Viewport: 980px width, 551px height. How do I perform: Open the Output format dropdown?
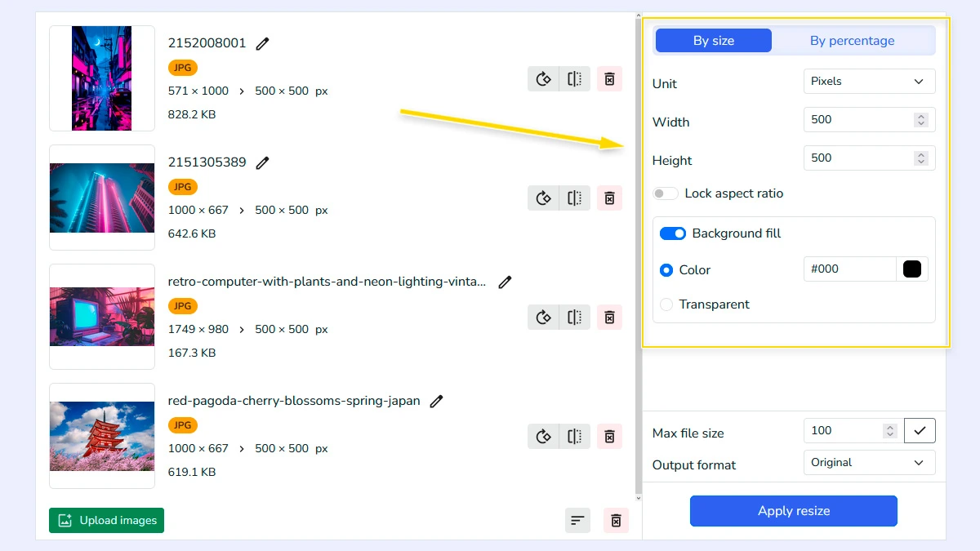click(x=869, y=462)
